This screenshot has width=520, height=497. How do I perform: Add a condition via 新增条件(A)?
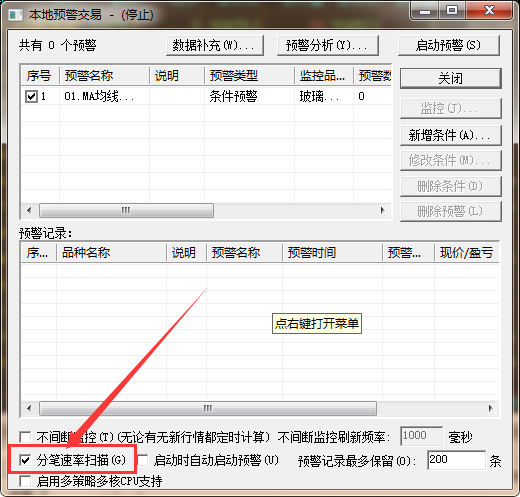click(451, 135)
